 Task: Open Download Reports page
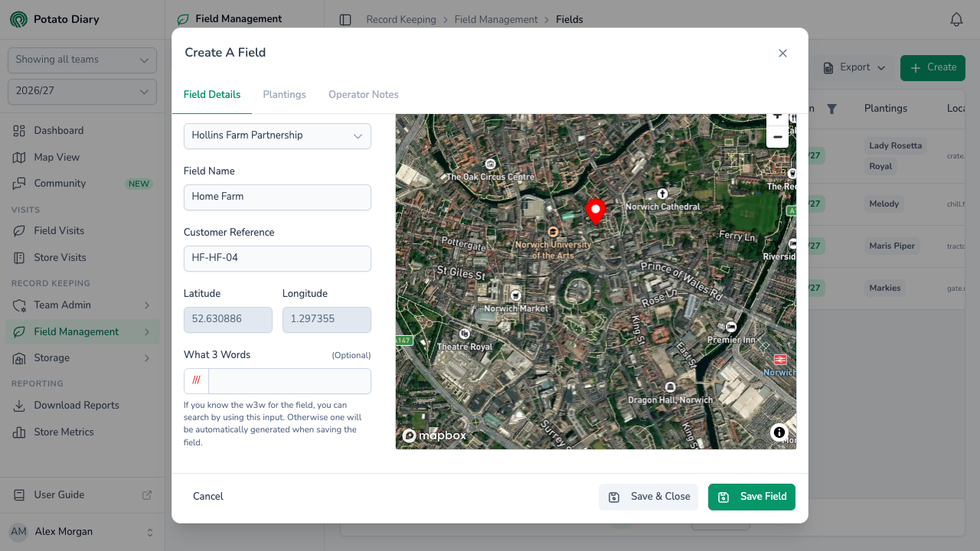coord(83,406)
